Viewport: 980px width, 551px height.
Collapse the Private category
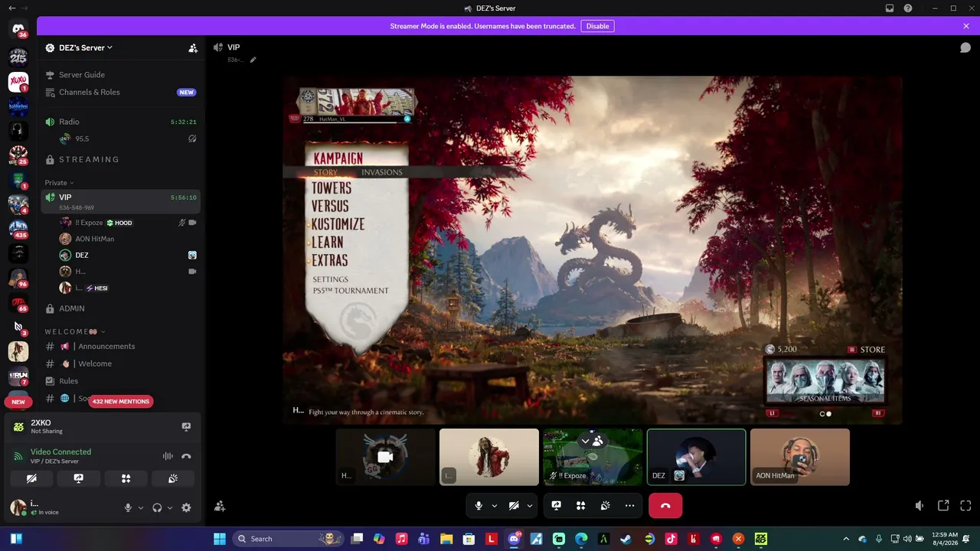click(x=59, y=183)
